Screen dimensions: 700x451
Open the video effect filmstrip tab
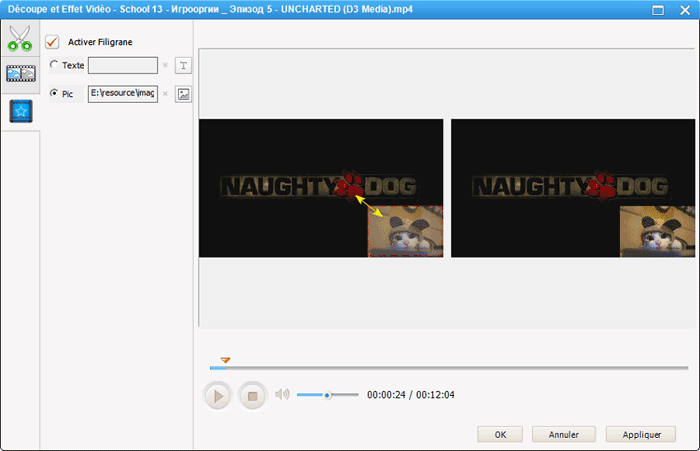[21, 74]
